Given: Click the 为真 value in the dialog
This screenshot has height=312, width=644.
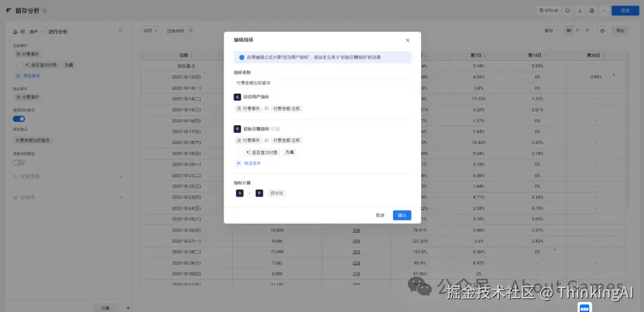Looking at the screenshot, I should click(x=290, y=152).
